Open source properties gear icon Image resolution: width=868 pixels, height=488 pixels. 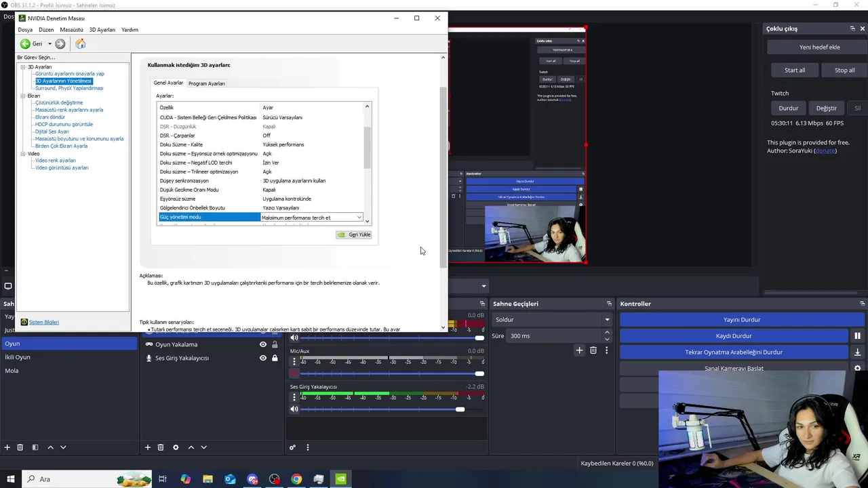pos(176,447)
